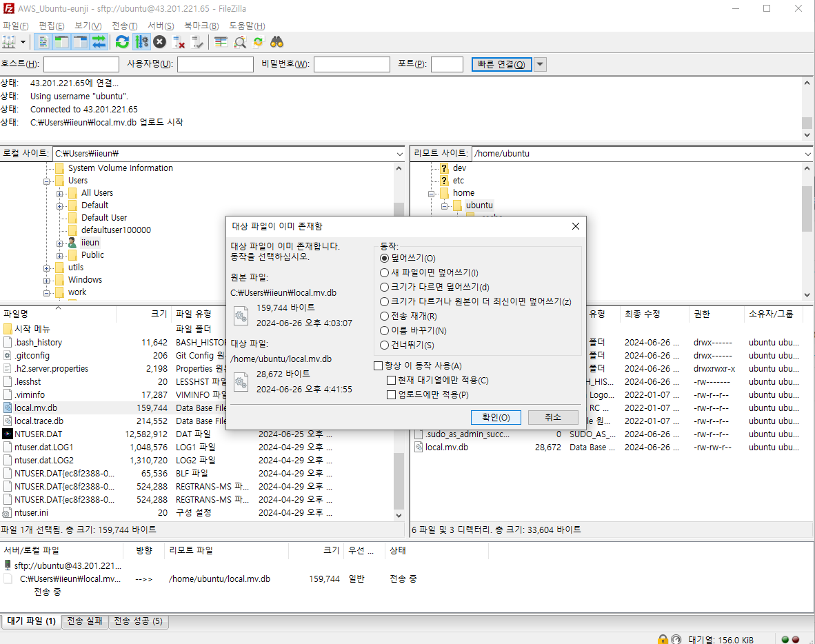Click the password input field
The height and width of the screenshot is (644, 815).
(352, 64)
